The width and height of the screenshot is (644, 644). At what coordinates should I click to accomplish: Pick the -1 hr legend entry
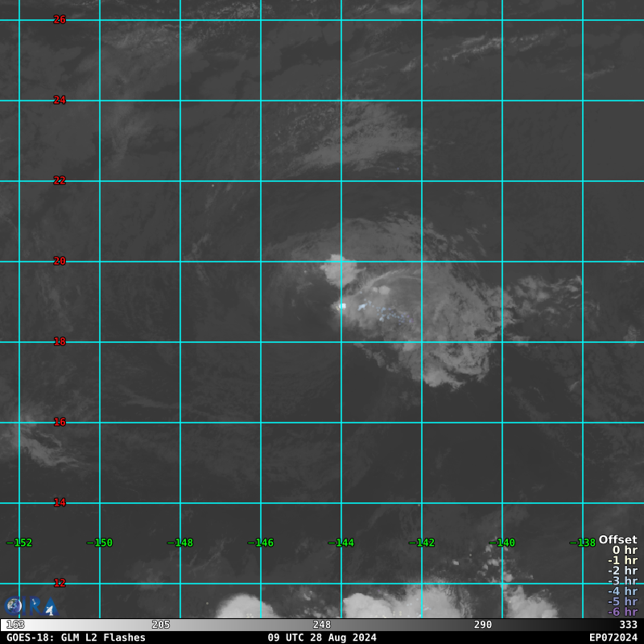(623, 560)
